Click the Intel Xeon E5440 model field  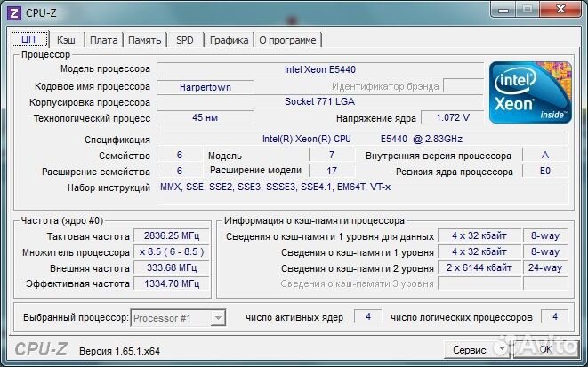[x=320, y=69]
